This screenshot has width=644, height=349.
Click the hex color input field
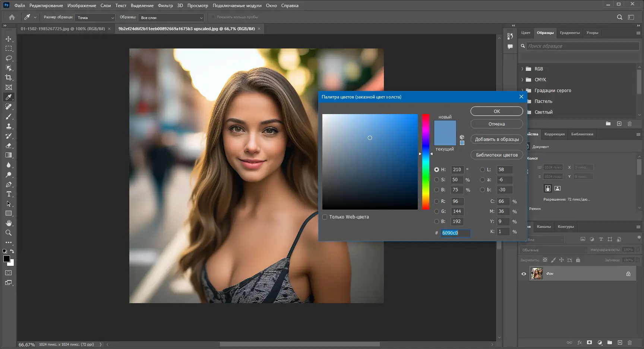point(455,233)
